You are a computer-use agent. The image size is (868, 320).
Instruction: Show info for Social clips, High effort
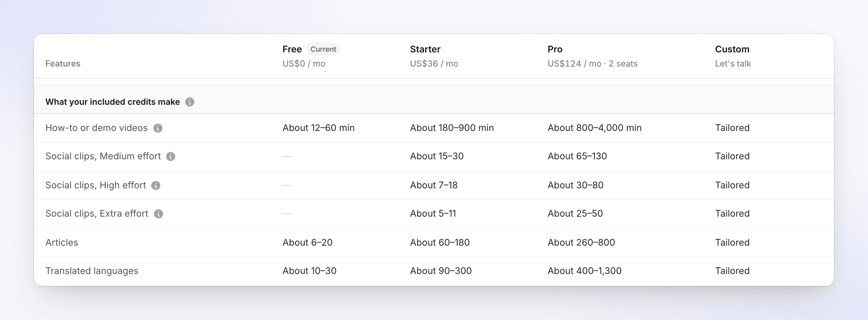[156, 185]
